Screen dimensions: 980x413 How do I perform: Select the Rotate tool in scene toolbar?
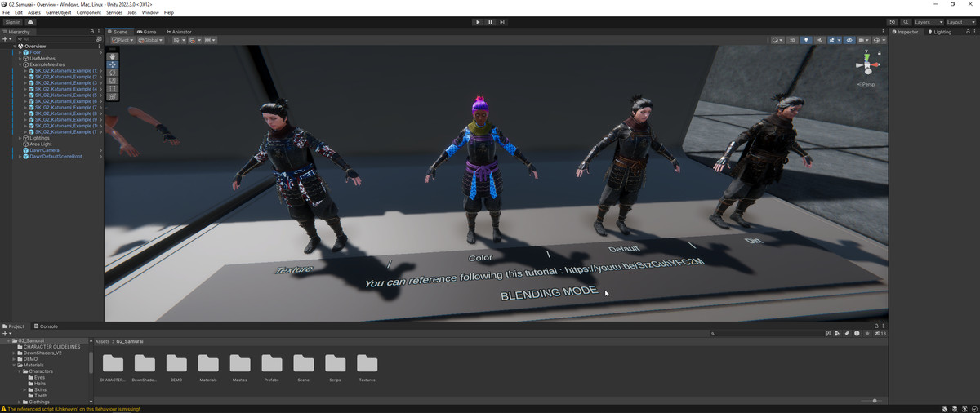click(x=113, y=73)
